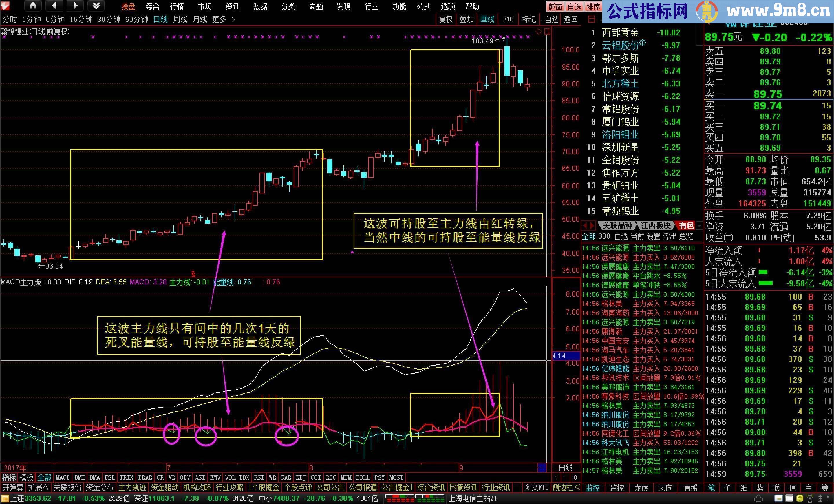
Task: Switch to the MACD indicator tab
Action: point(62,477)
